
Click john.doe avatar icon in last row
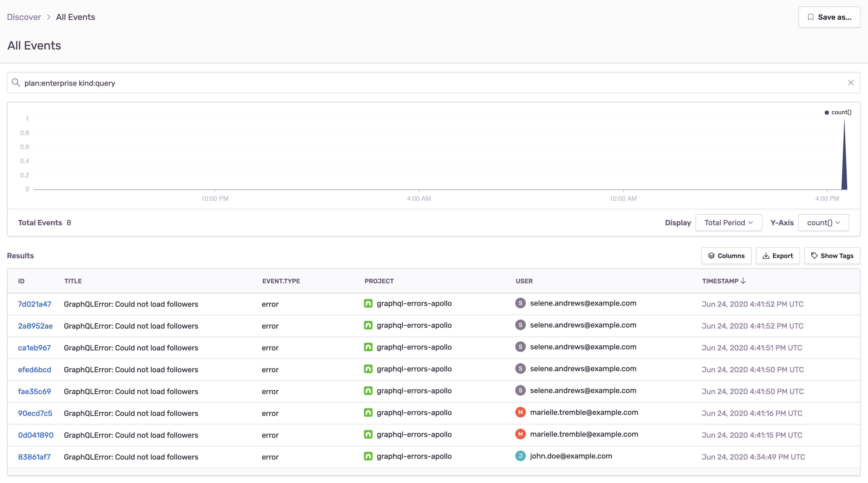[x=520, y=456]
